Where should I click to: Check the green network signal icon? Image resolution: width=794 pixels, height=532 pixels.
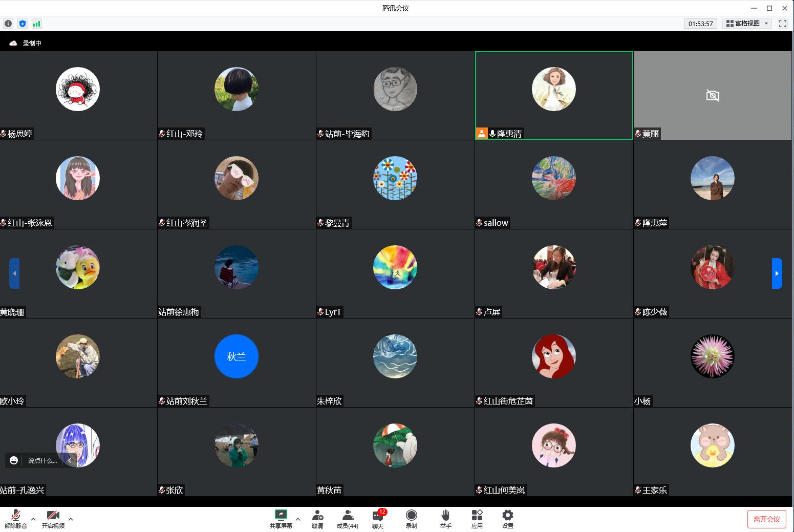coord(36,24)
